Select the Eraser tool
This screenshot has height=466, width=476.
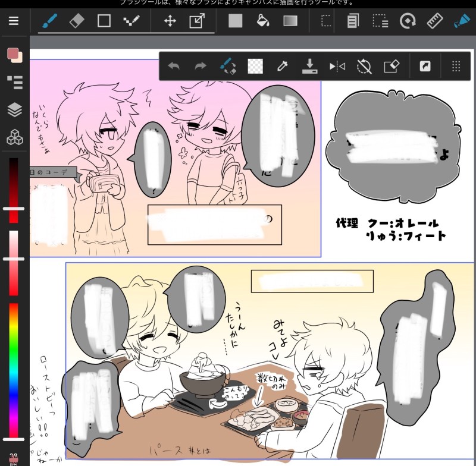[x=77, y=21]
